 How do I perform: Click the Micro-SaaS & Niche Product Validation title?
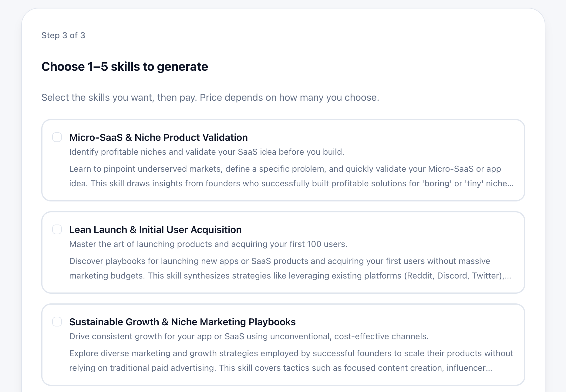(x=158, y=137)
